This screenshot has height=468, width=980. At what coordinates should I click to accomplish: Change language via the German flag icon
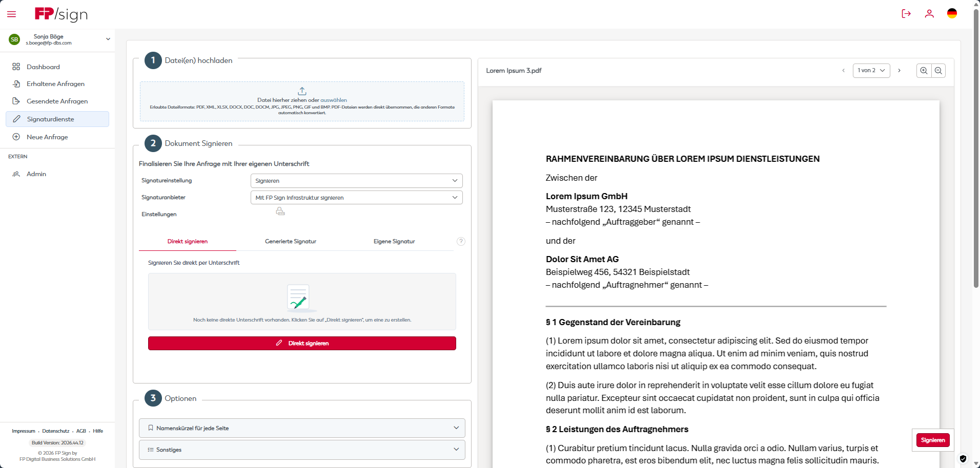click(x=952, y=14)
